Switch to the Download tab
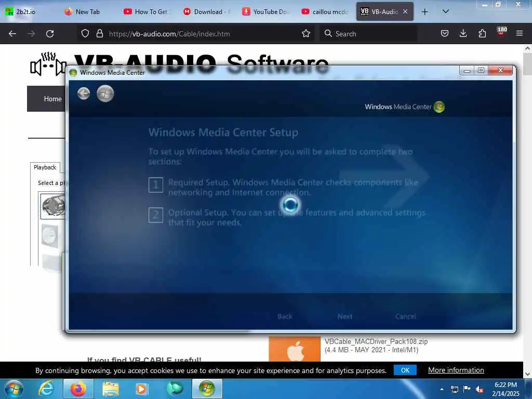 coord(207,12)
